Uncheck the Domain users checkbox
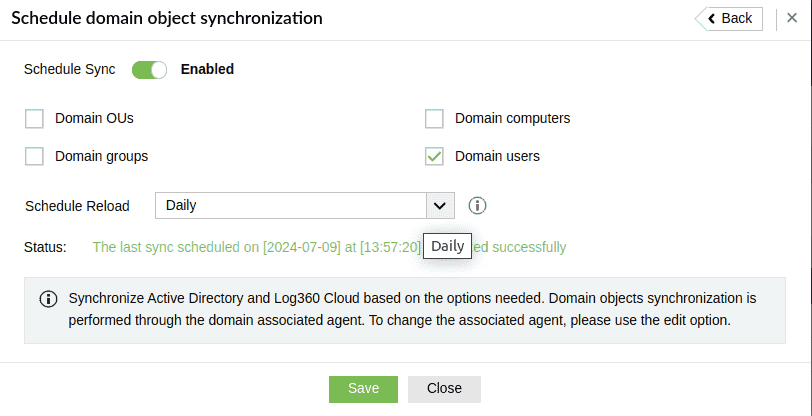The width and height of the screenshot is (812, 416). (x=434, y=156)
